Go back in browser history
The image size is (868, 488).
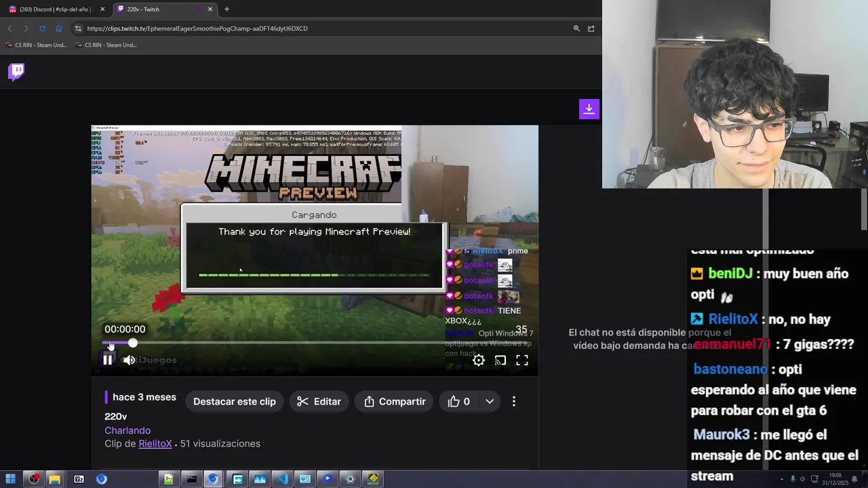point(9,28)
